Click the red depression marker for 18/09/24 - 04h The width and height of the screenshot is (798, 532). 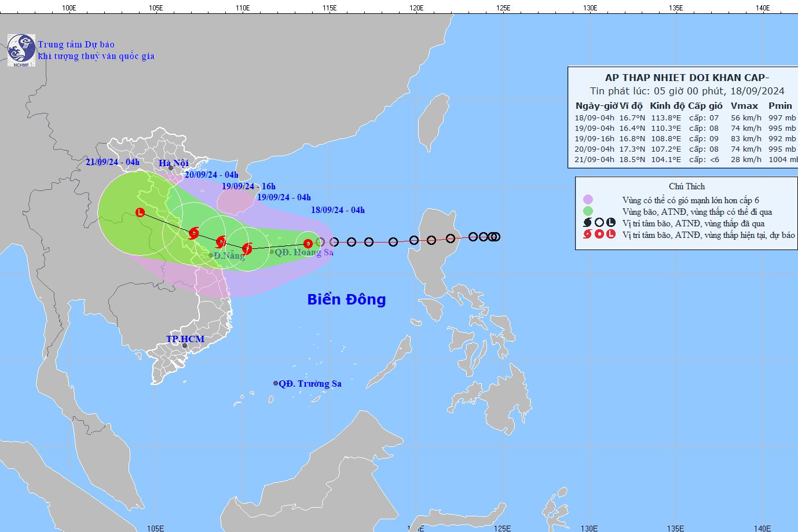click(x=308, y=244)
